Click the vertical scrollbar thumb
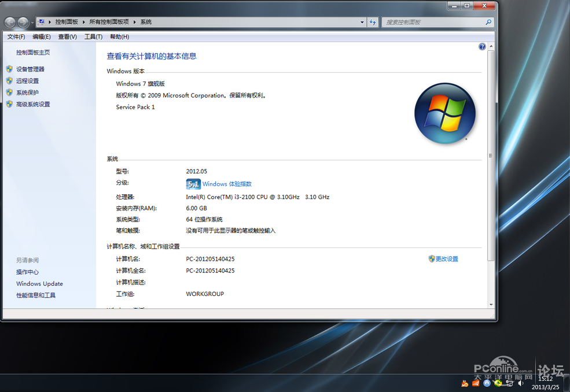 point(491,156)
